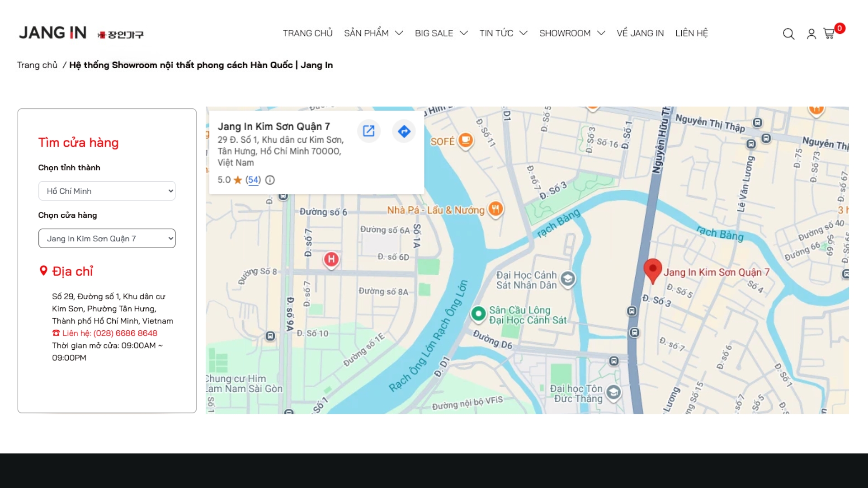Expand the BIG SALE menu chevron
868x488 pixels.
pos(464,33)
